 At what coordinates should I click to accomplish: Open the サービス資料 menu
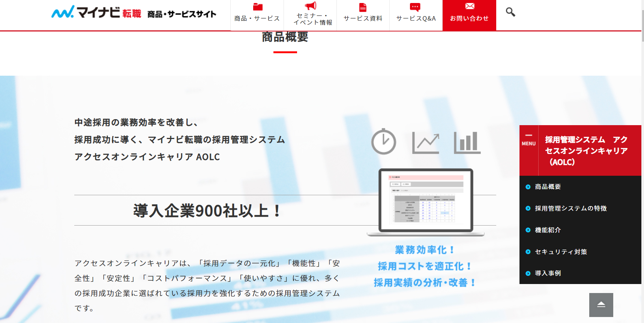click(x=363, y=15)
